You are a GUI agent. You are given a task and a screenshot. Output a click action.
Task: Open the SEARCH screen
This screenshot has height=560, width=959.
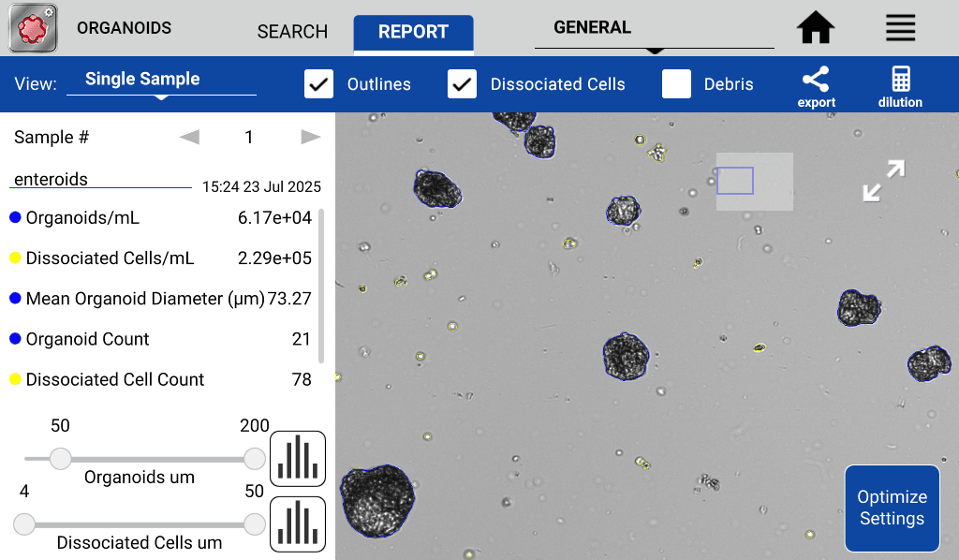291,32
